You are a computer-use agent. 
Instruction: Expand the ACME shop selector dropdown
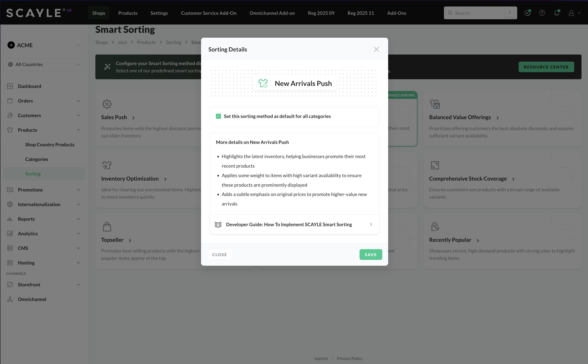click(44, 45)
